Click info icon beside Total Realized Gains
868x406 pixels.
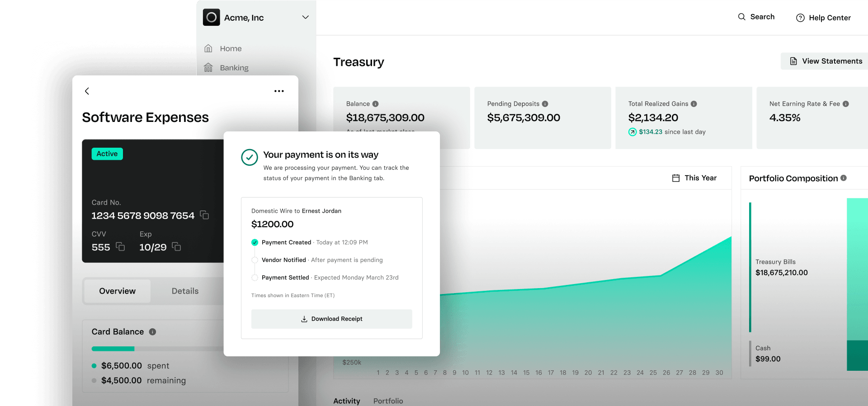click(693, 104)
